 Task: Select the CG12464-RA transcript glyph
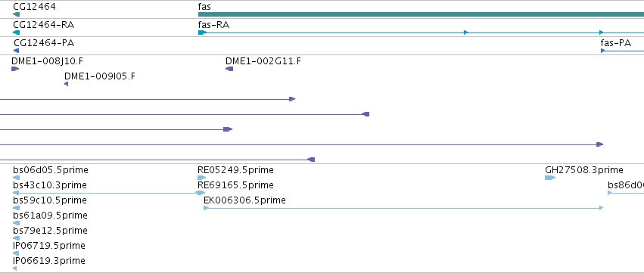pos(17,33)
